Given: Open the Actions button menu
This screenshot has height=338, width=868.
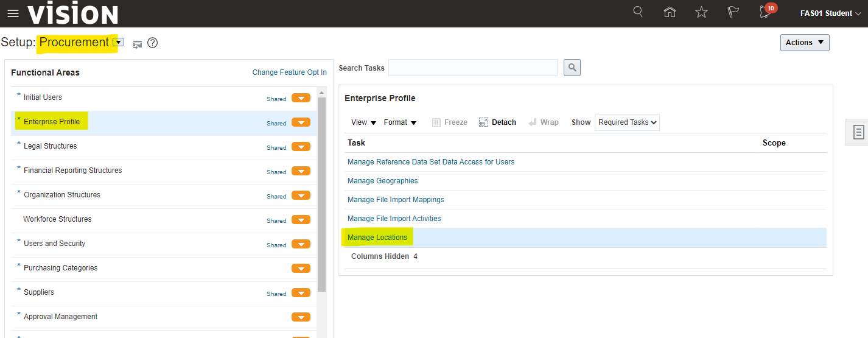Looking at the screenshot, I should (804, 43).
